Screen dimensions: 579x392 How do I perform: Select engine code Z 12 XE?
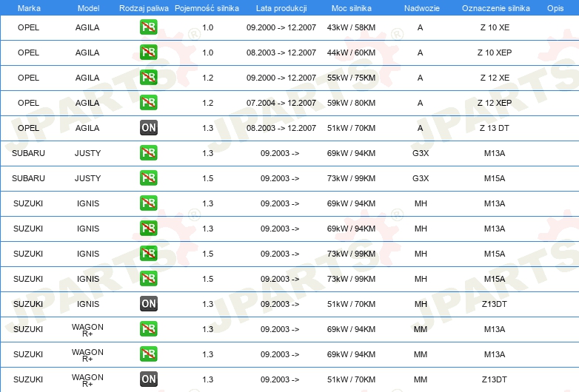point(495,78)
